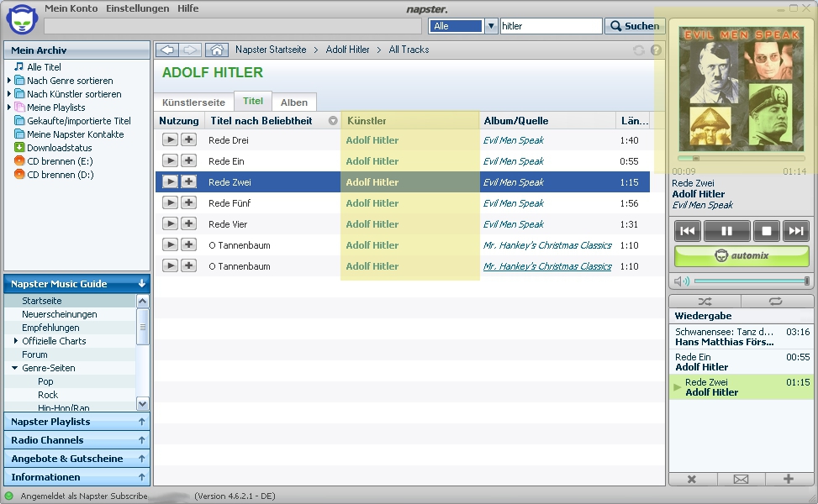Open the Hilfe menu

click(x=187, y=8)
